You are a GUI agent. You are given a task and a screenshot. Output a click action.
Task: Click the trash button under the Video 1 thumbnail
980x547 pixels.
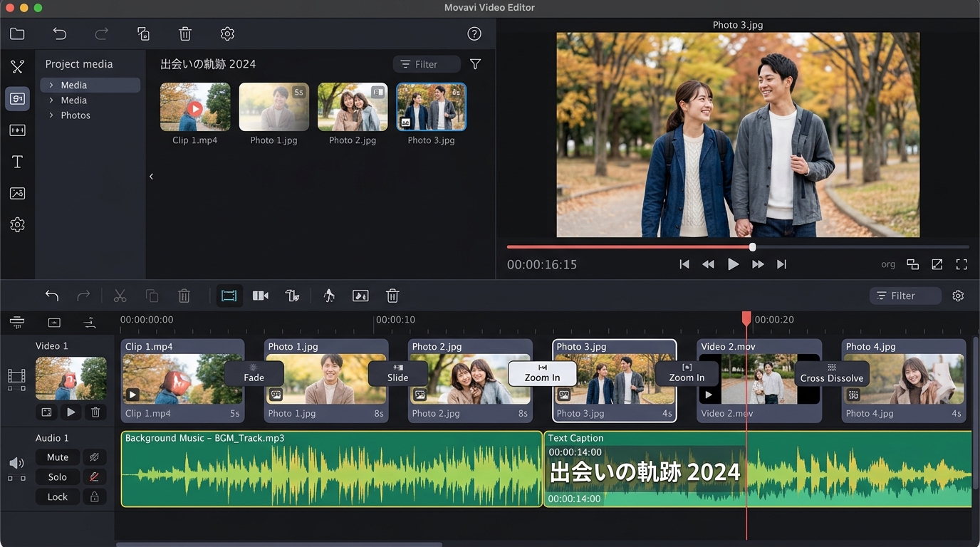pyautogui.click(x=95, y=412)
